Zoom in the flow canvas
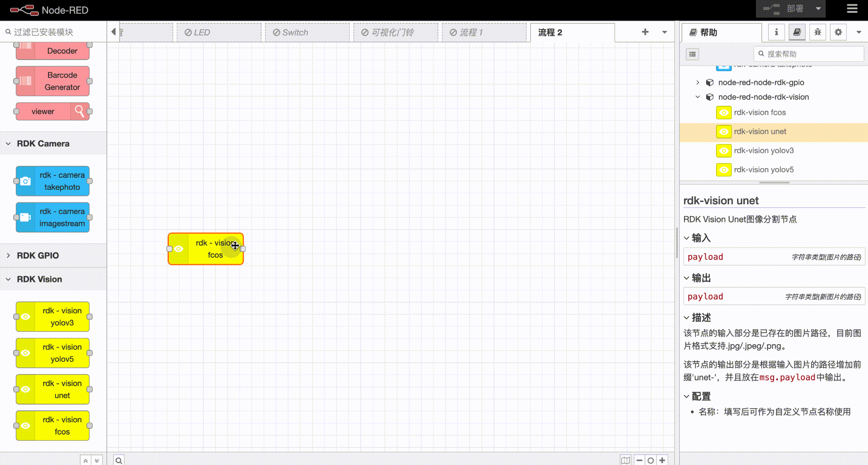This screenshot has width=868, height=465. point(662,460)
